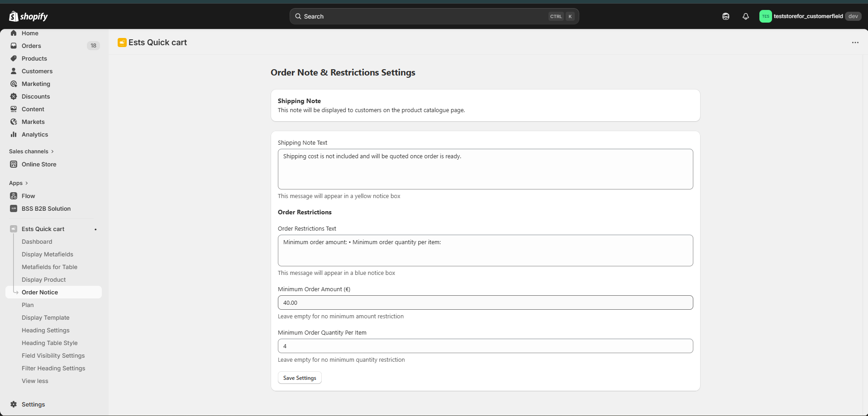Go to Orders in sidebar

coord(31,46)
